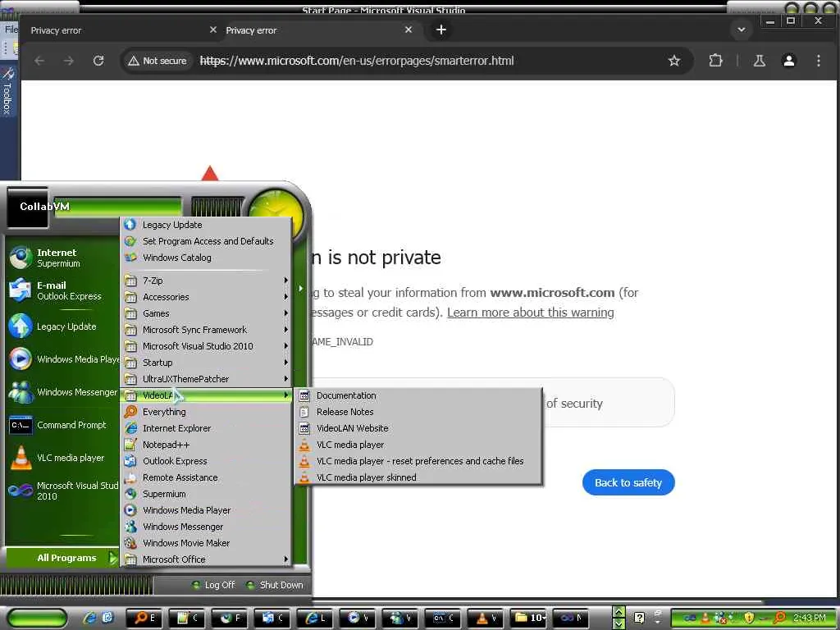The height and width of the screenshot is (630, 840).
Task: Open the Chrome Labs flask icon
Action: click(759, 61)
